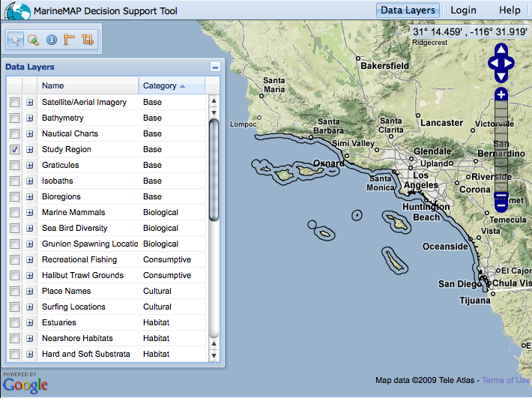Pan the map north with up arrow

(x=501, y=49)
